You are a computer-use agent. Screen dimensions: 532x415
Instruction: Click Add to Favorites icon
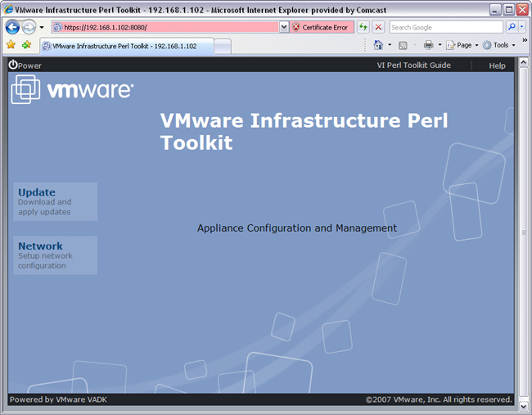point(27,45)
